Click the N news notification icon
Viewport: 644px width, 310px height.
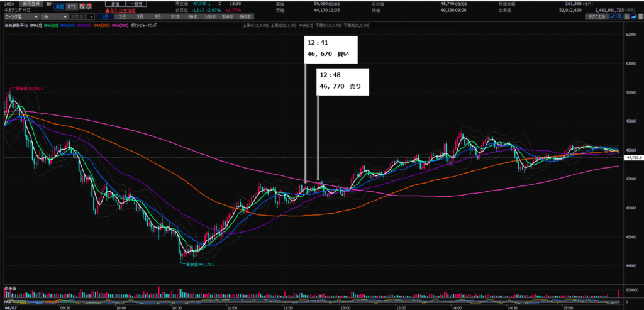click(x=82, y=6)
